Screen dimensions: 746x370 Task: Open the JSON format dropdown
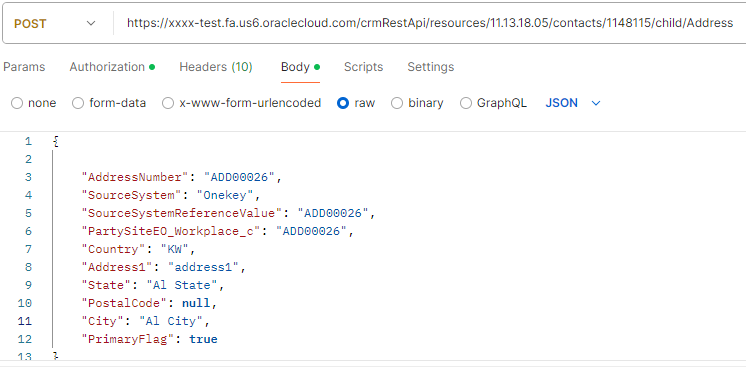tap(573, 103)
